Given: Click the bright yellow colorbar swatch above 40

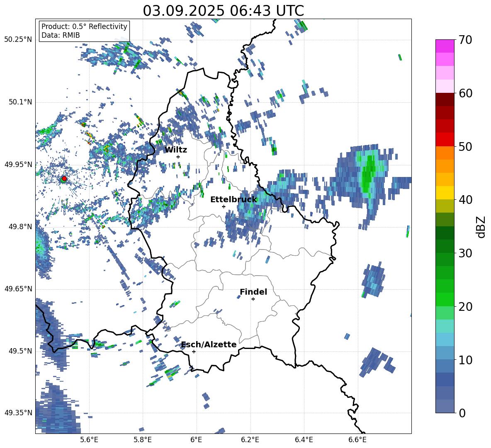Looking at the screenshot, I should coord(445,193).
